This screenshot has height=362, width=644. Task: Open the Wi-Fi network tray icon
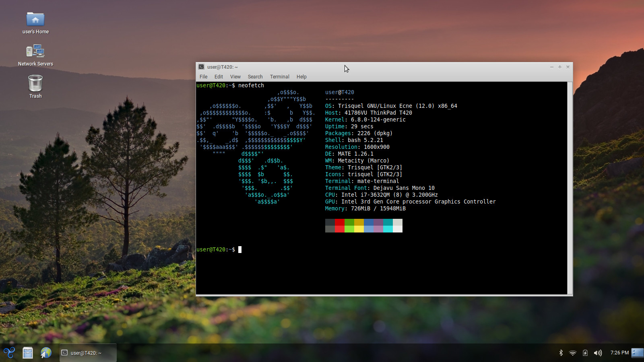pos(573,353)
